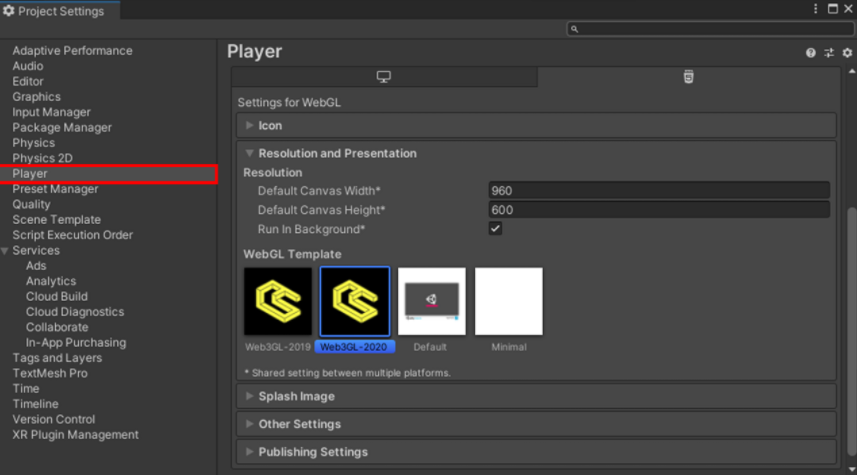Choose the Default WebGL template thumbnail
The image size is (857, 475).
(x=432, y=301)
